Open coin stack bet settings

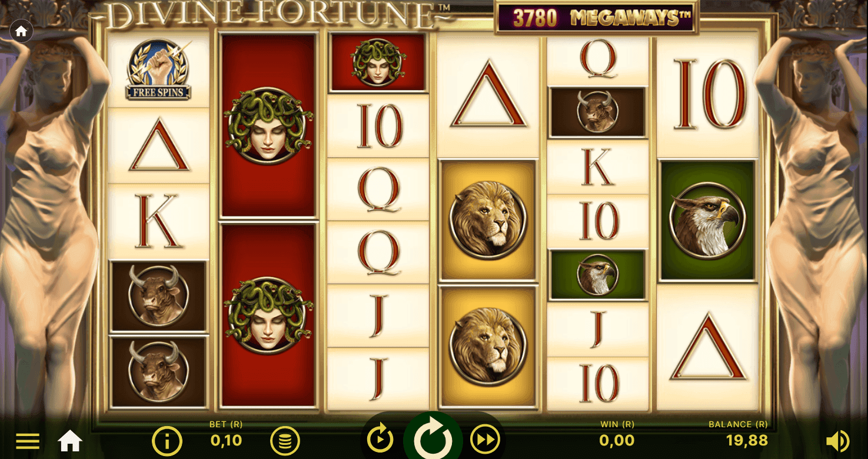pyautogui.click(x=285, y=440)
